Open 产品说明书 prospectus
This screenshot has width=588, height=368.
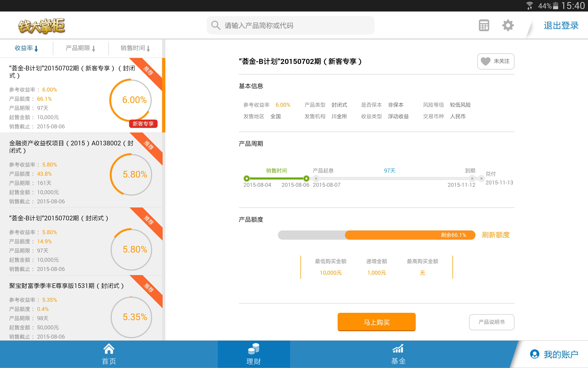(x=492, y=322)
